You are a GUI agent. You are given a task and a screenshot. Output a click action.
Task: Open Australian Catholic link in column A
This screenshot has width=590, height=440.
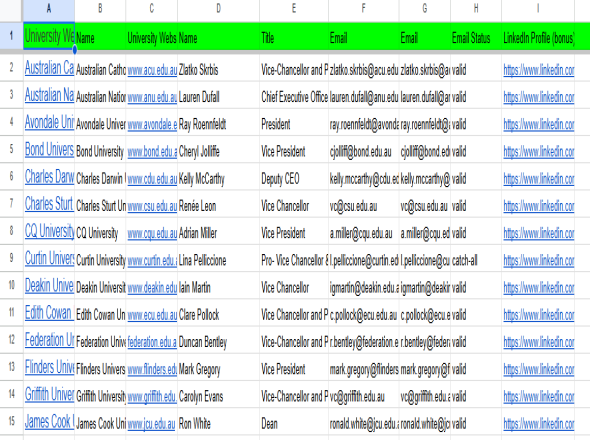point(49,68)
